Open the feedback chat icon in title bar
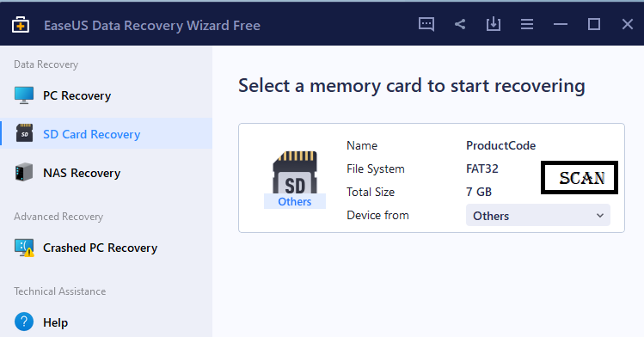Viewport: 644px width, 337px height. click(x=426, y=25)
